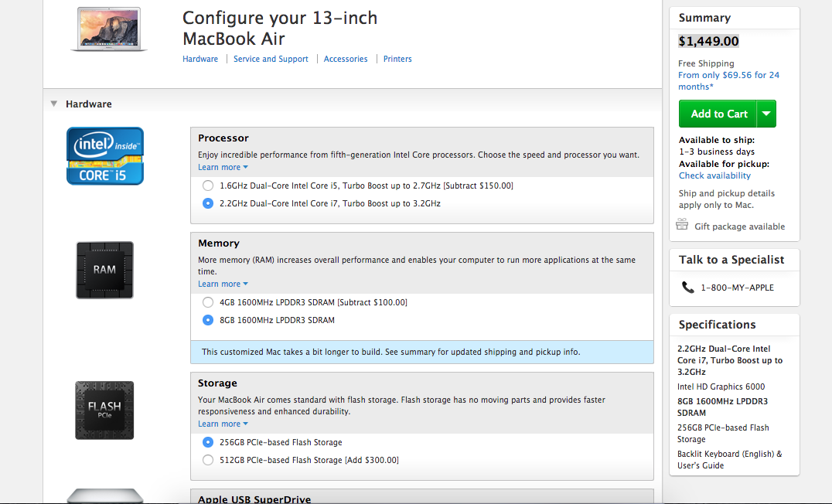Open the Add to Cart dropdown arrow
Image resolution: width=832 pixels, height=504 pixels.
pyautogui.click(x=766, y=114)
